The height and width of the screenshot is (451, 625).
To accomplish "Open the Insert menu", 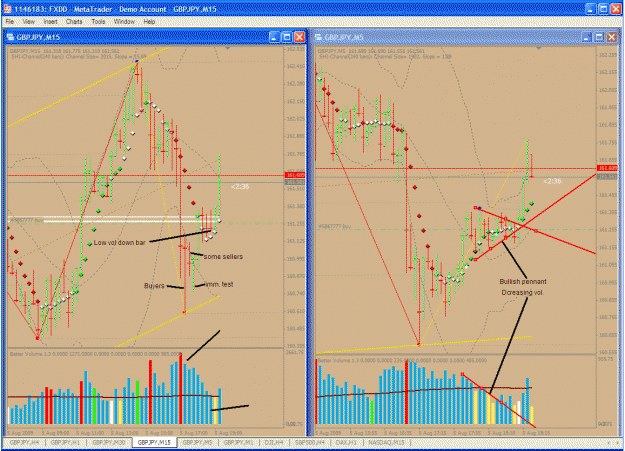I will 50,22.
